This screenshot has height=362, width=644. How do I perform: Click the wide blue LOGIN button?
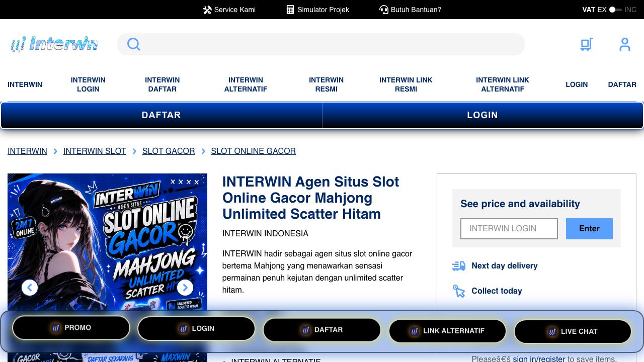click(x=482, y=115)
